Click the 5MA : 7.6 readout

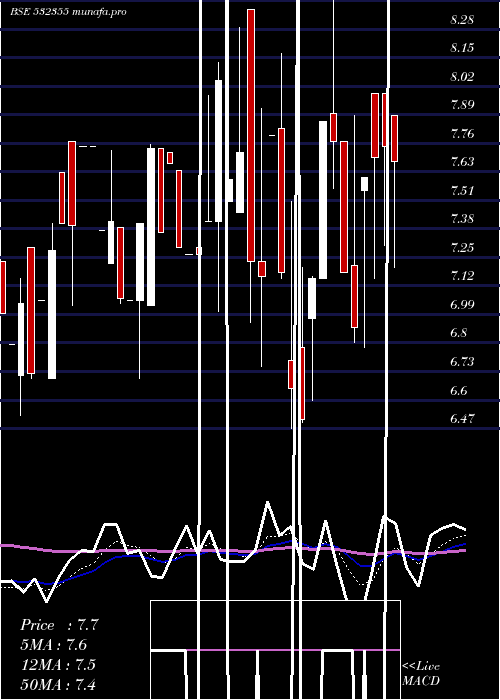[54, 645]
